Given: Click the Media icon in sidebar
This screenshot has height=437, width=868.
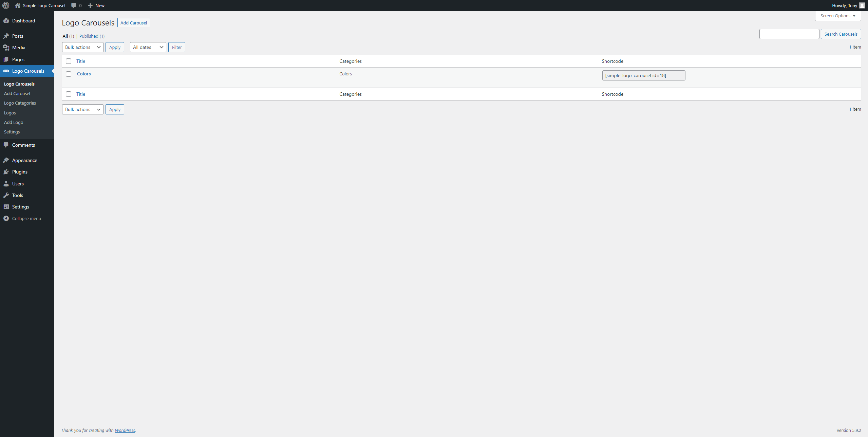Looking at the screenshot, I should click(x=6, y=48).
